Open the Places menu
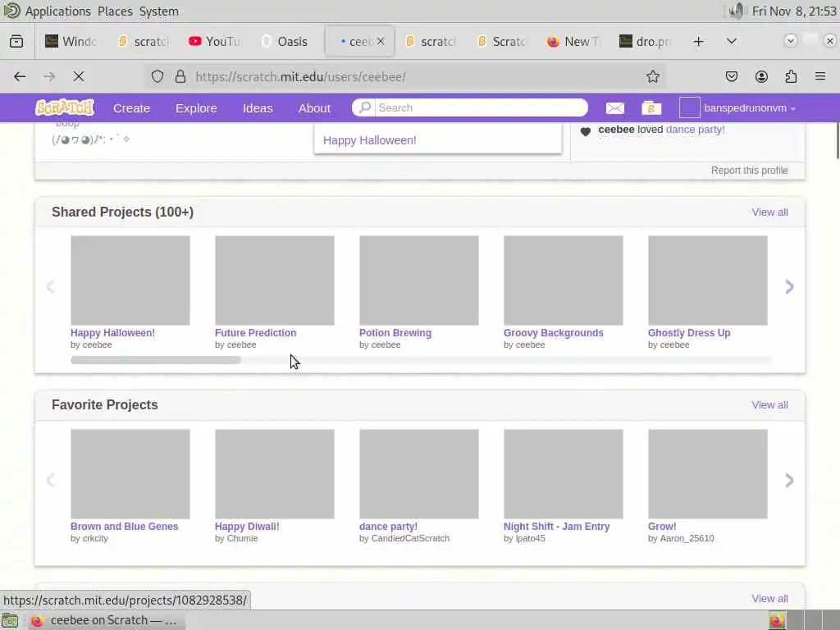The height and width of the screenshot is (630, 840). click(x=115, y=11)
